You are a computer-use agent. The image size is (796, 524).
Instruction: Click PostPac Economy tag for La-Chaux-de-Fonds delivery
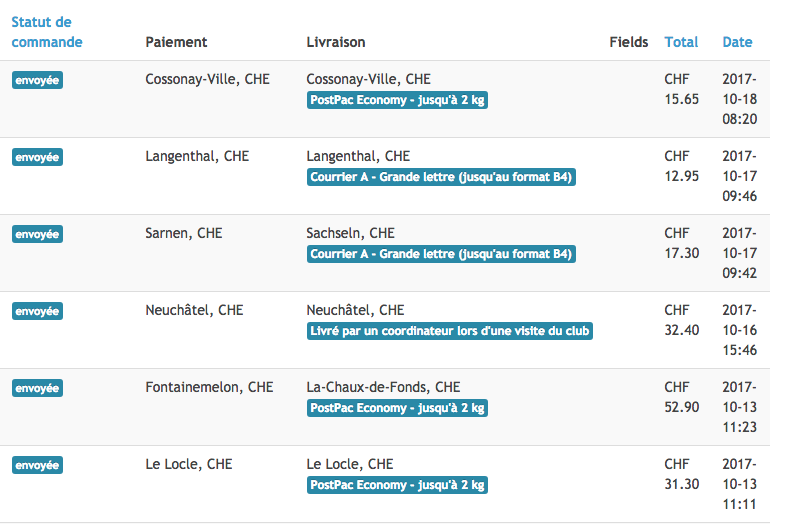pos(397,408)
